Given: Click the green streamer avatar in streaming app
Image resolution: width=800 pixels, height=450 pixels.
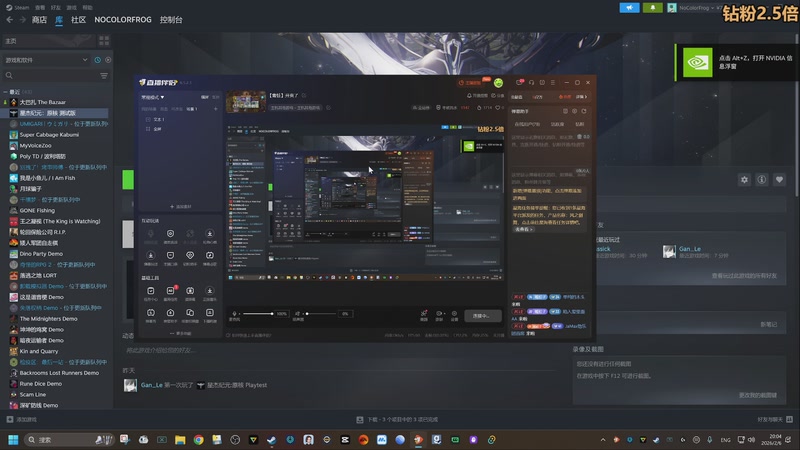Looking at the screenshot, I should coord(498,83).
